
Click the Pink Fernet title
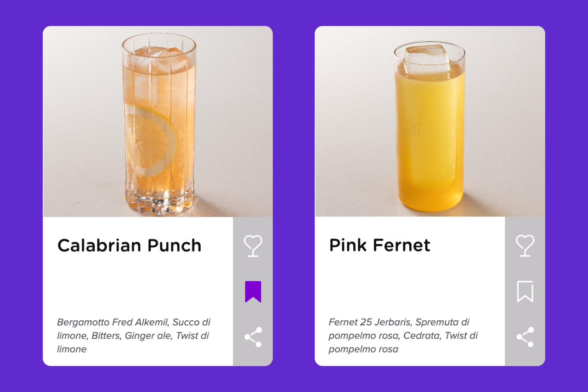click(x=379, y=245)
